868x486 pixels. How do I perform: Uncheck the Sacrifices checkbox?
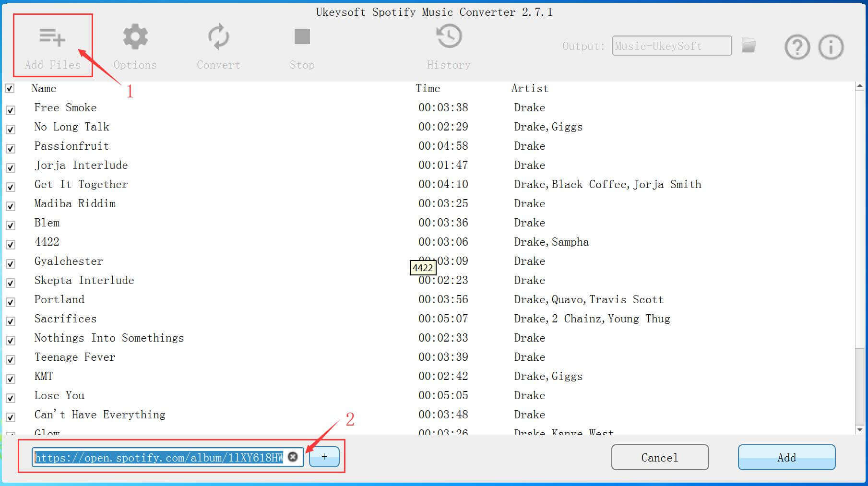(x=10, y=321)
